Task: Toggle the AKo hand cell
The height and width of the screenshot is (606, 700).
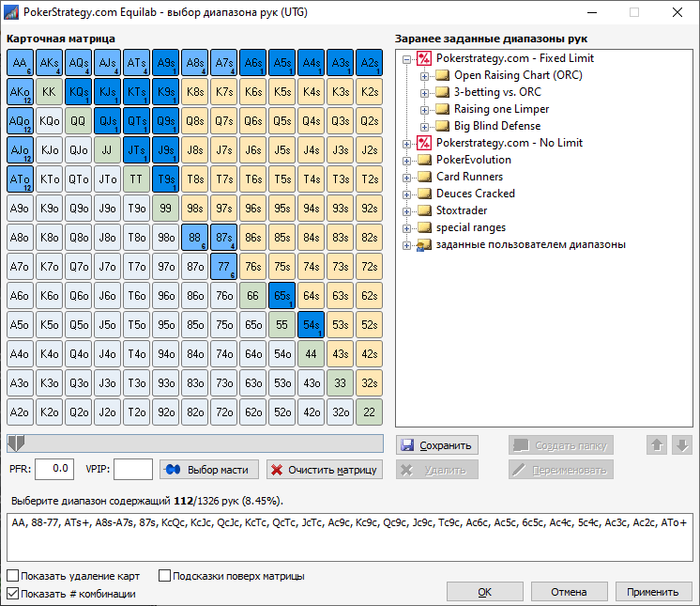Action: tap(20, 92)
